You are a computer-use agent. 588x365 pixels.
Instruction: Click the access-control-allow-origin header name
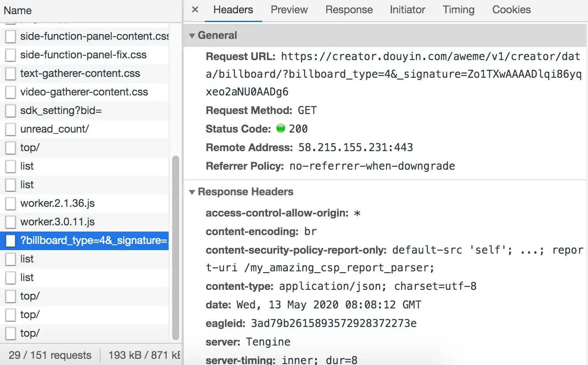point(278,213)
